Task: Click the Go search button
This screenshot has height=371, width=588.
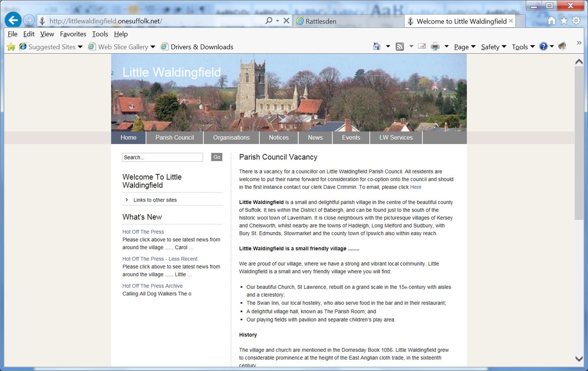Action: click(217, 157)
